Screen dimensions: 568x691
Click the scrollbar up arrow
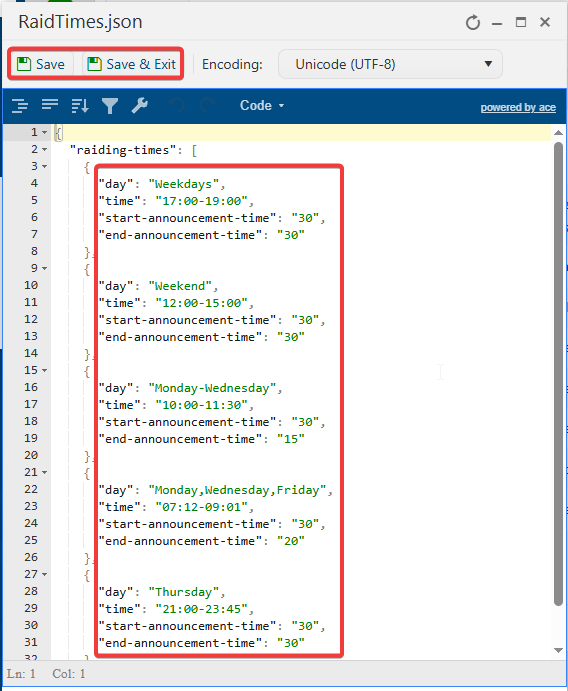coord(558,133)
